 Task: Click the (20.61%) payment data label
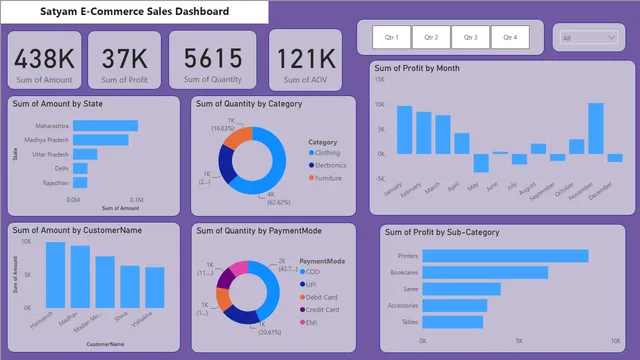click(269, 332)
